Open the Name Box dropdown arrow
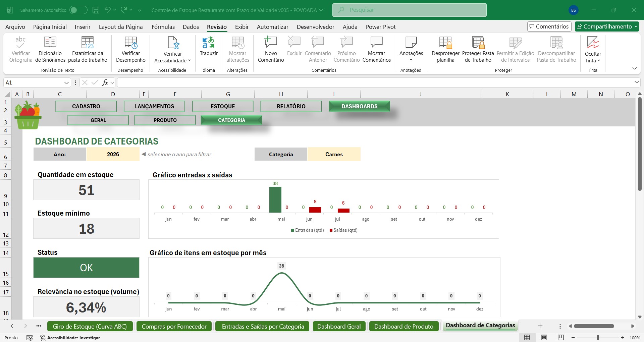This screenshot has height=342, width=644. (66, 82)
